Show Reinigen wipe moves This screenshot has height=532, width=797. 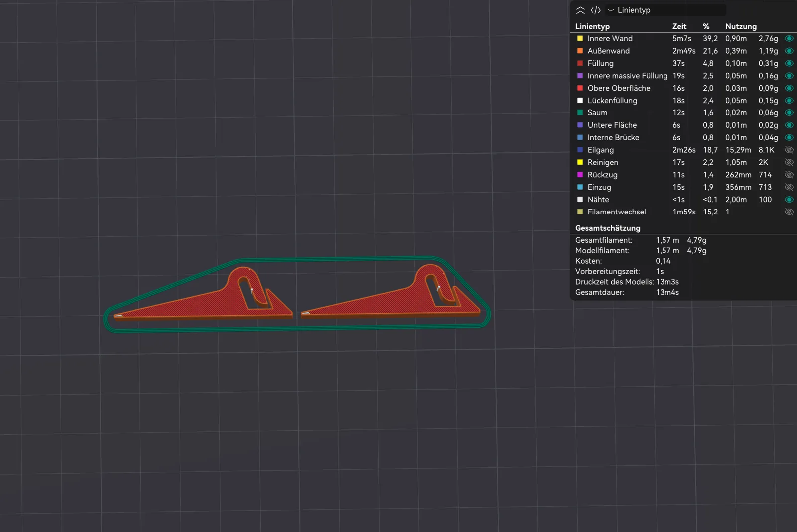[x=789, y=162]
